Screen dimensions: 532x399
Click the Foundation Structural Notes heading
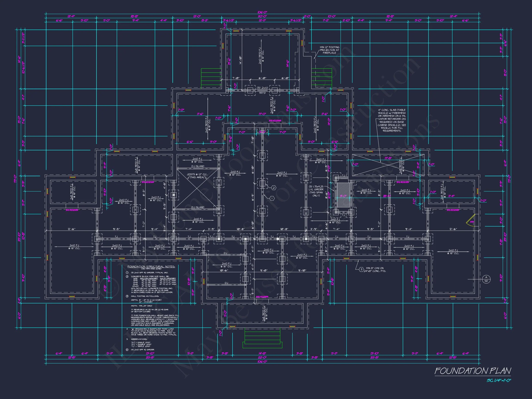[151, 266]
